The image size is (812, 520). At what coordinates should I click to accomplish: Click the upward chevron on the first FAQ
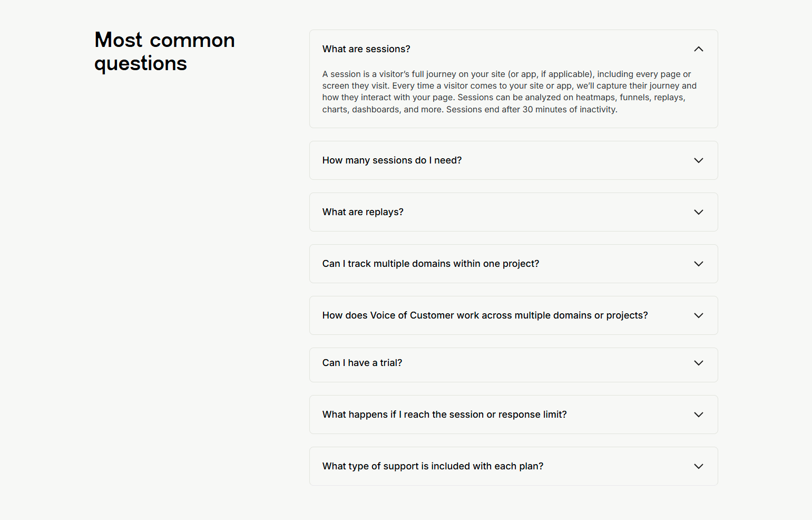698,49
